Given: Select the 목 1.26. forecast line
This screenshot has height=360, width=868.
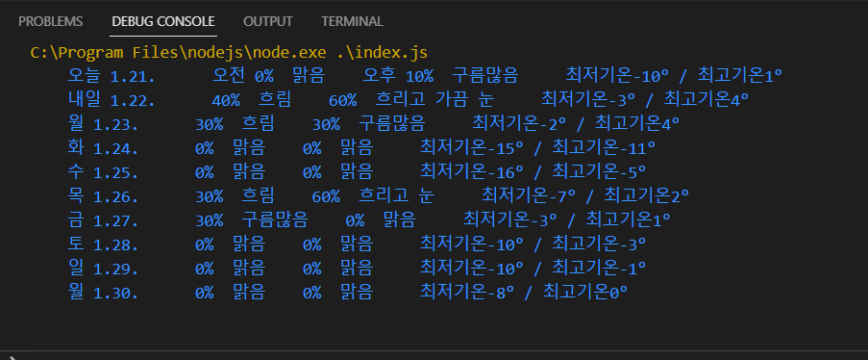Looking at the screenshot, I should point(378,195).
